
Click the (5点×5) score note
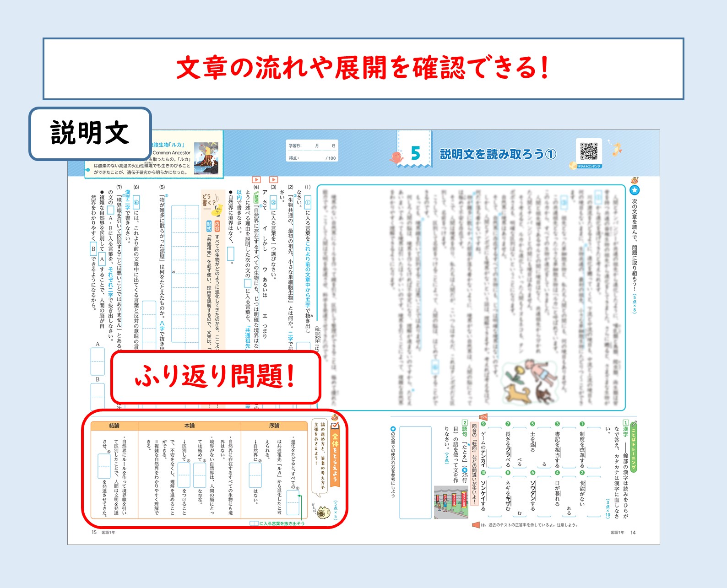[335, 510]
